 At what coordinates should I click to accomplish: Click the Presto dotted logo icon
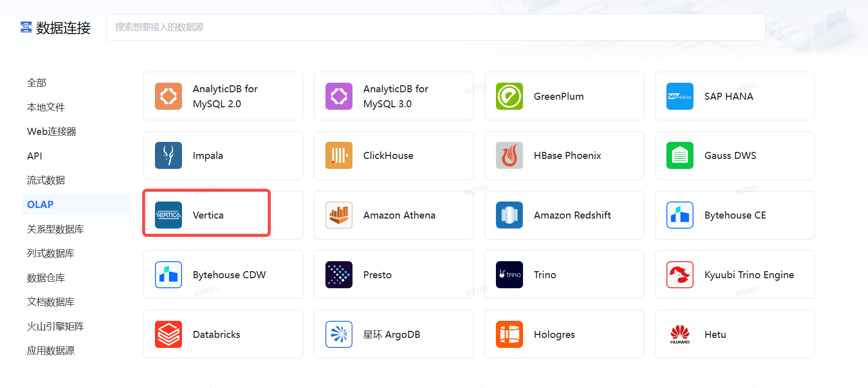(338, 275)
